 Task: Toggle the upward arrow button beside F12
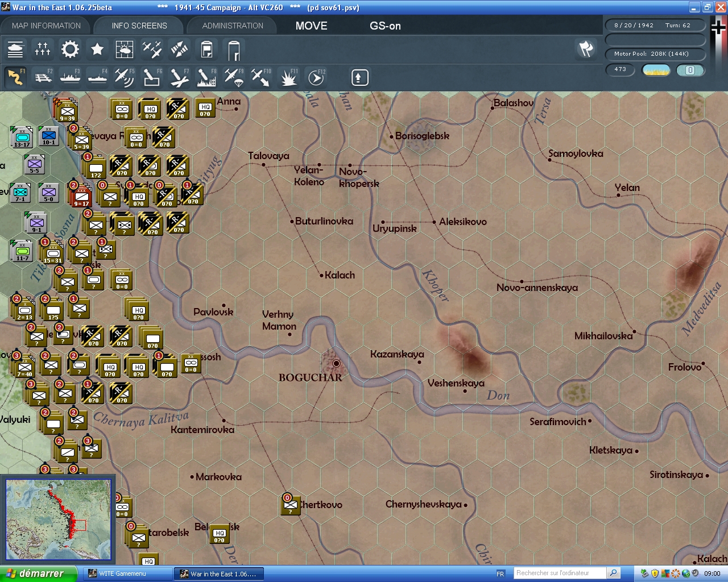(x=359, y=77)
